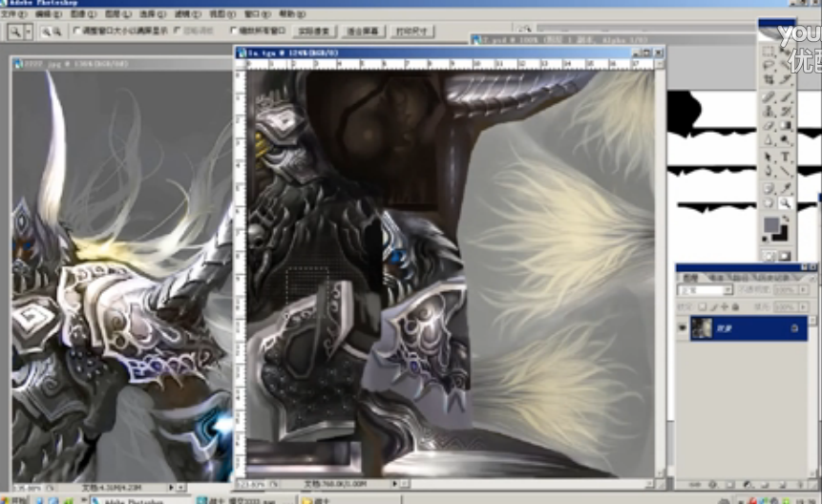Viewport: 822px width, 504px height.
Task: Select the Slice tool
Action: 785,79
